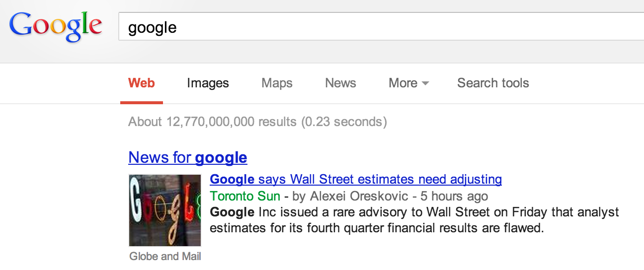644x270 pixels.
Task: Open the "News for google" link
Action: pos(187,157)
